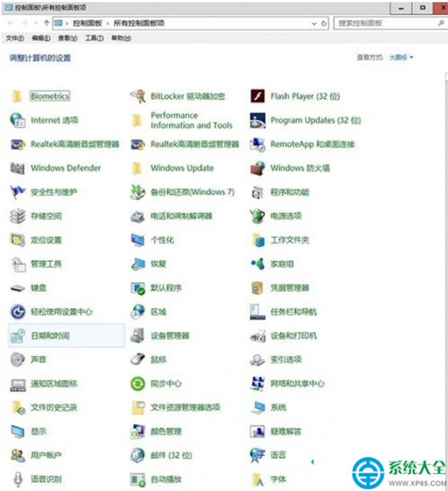Screen dimensions: 448x491
Task: Open the 默认程序 icon
Action: click(x=138, y=288)
